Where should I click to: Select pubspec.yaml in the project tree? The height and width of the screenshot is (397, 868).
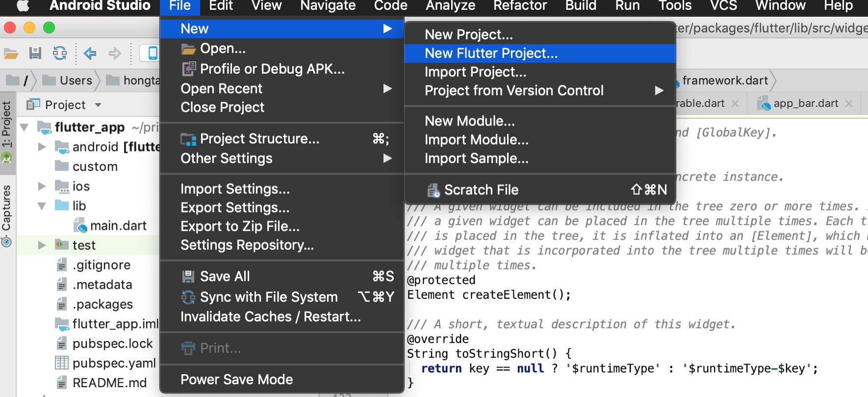point(114,363)
